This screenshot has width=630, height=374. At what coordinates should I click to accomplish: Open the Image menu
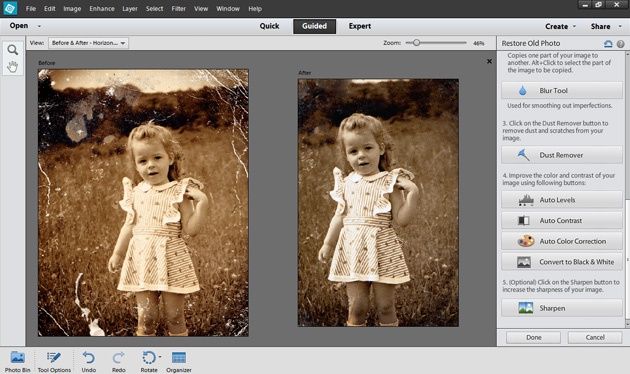[72, 8]
